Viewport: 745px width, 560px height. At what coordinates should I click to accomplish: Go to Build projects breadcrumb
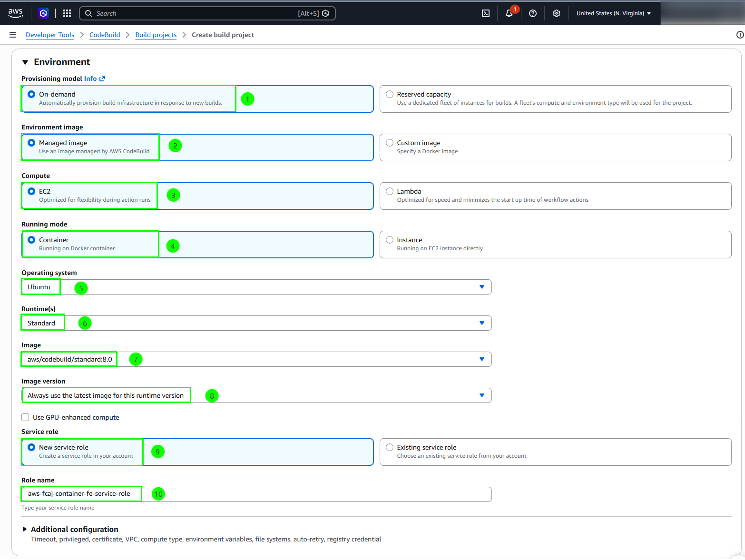156,35
